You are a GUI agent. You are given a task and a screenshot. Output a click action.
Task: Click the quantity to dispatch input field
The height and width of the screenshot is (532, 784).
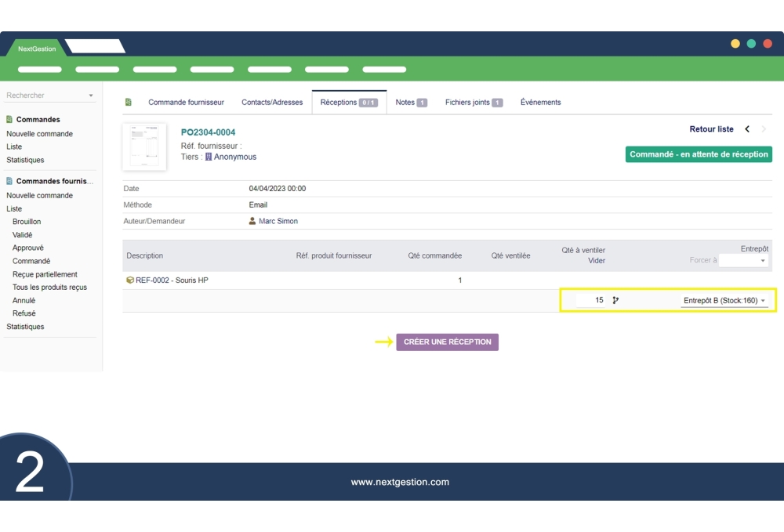coord(590,300)
